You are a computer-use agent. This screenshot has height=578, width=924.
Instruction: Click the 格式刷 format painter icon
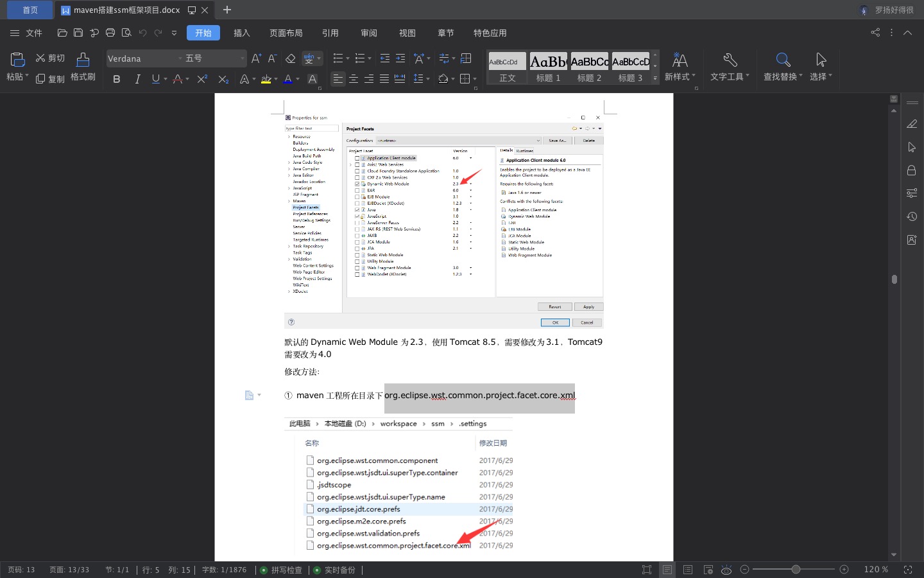point(83,60)
